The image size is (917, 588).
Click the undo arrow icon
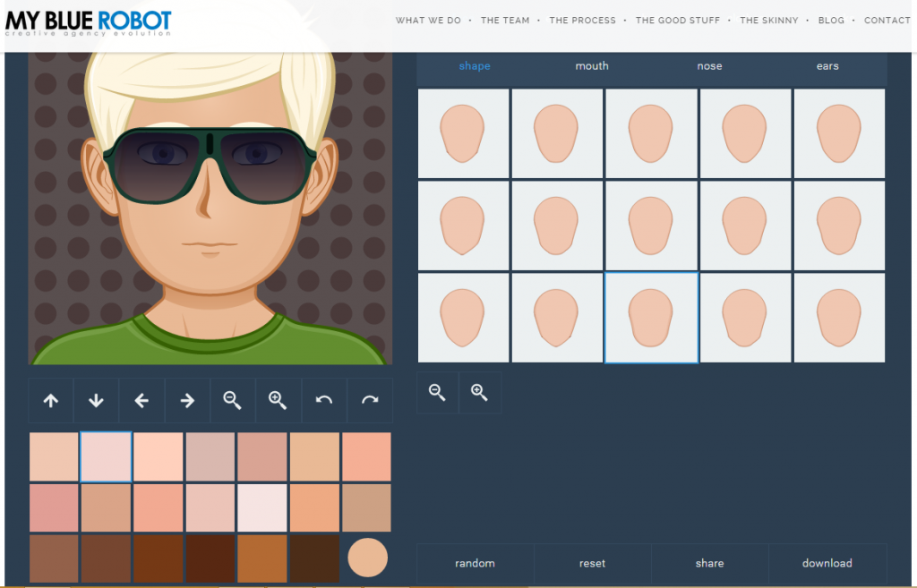(324, 401)
